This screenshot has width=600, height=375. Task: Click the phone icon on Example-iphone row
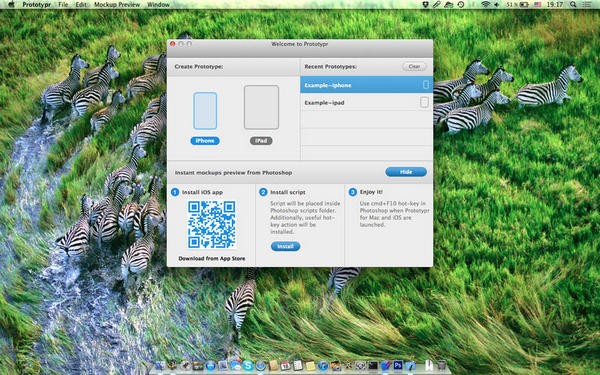(x=426, y=85)
